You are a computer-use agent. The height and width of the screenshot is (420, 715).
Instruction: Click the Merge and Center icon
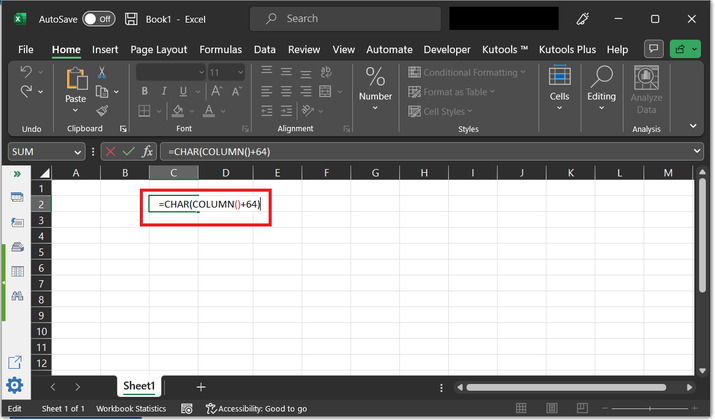click(325, 91)
